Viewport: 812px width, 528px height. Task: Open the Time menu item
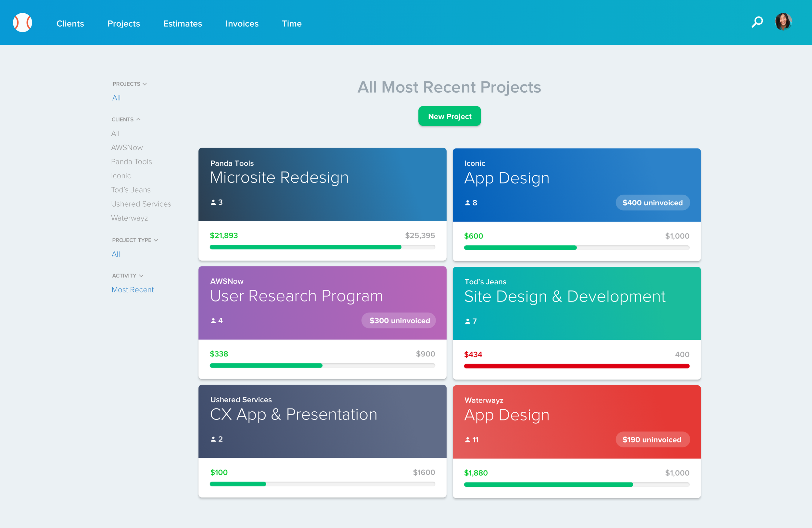(292, 23)
